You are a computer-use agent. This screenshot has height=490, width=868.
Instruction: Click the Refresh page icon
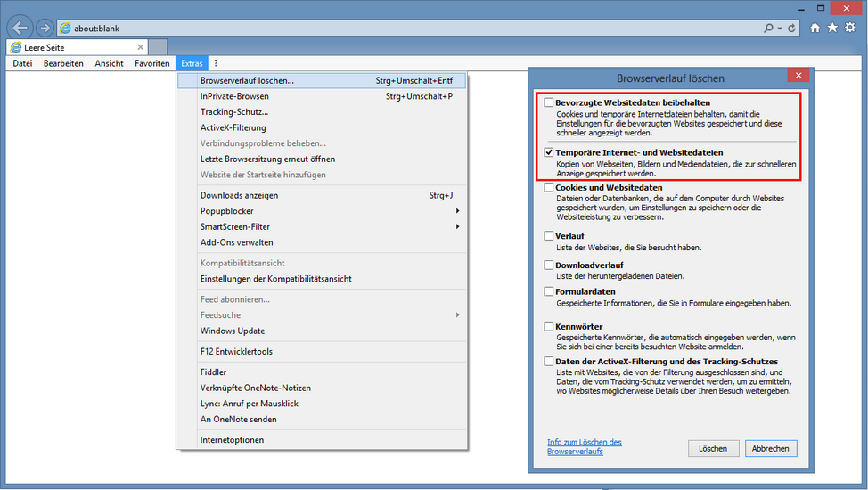[x=791, y=28]
